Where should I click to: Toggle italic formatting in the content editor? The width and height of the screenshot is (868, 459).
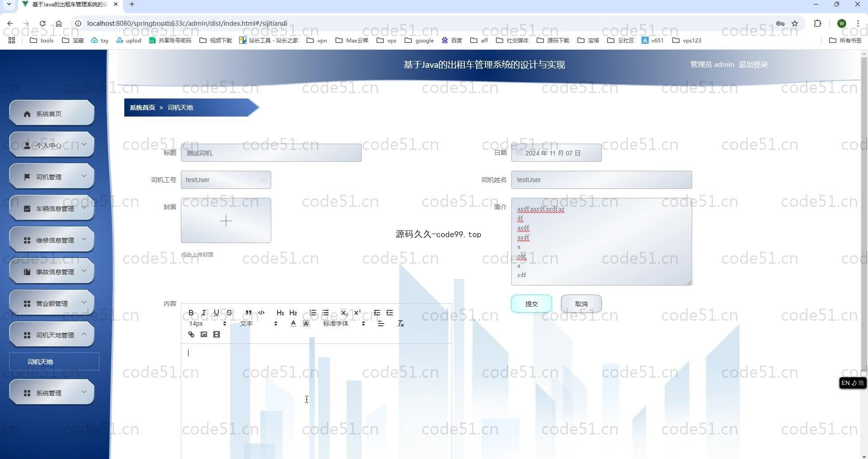203,313
